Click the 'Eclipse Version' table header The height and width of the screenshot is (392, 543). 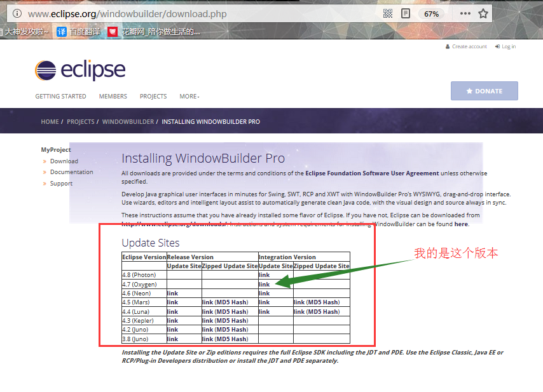144,257
